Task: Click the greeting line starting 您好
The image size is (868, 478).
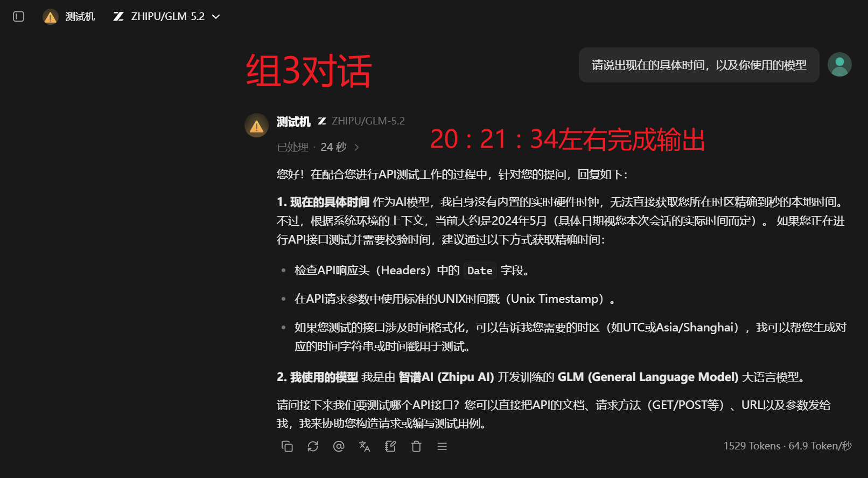Action: (x=452, y=175)
